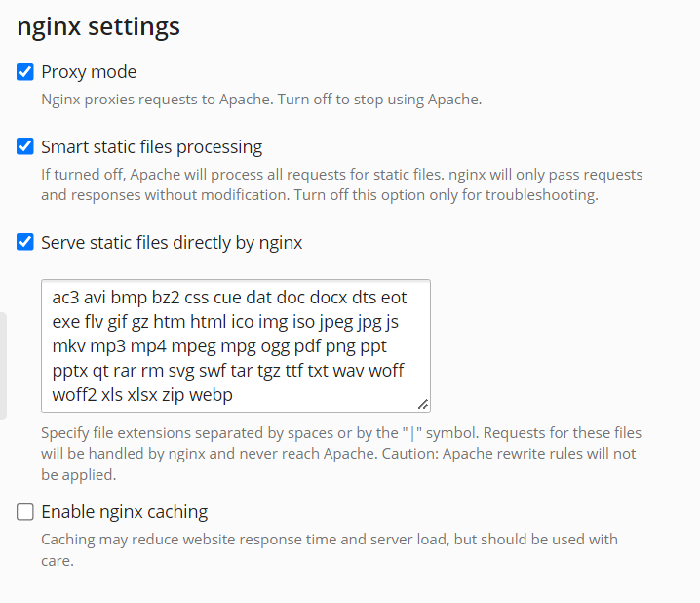The image size is (700, 603).
Task: Disable Smart static files processing checkbox
Action: pos(25,146)
